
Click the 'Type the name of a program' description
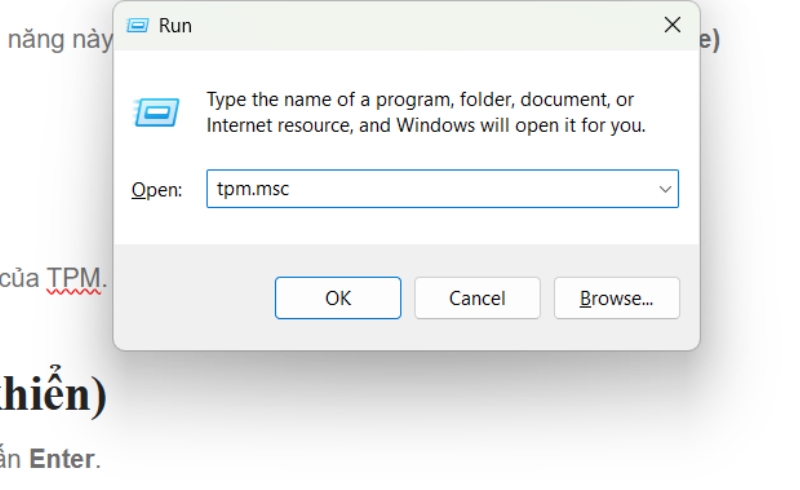click(x=426, y=112)
